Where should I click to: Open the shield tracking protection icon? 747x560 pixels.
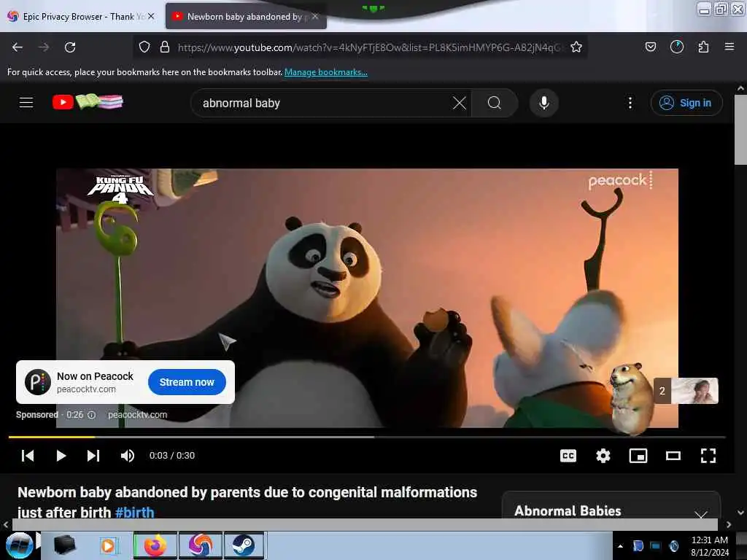pyautogui.click(x=144, y=47)
